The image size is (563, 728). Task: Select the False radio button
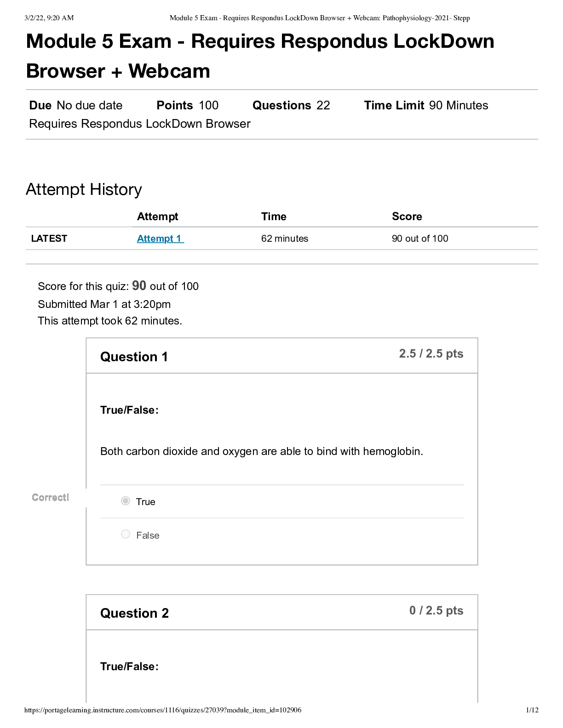pos(126,534)
